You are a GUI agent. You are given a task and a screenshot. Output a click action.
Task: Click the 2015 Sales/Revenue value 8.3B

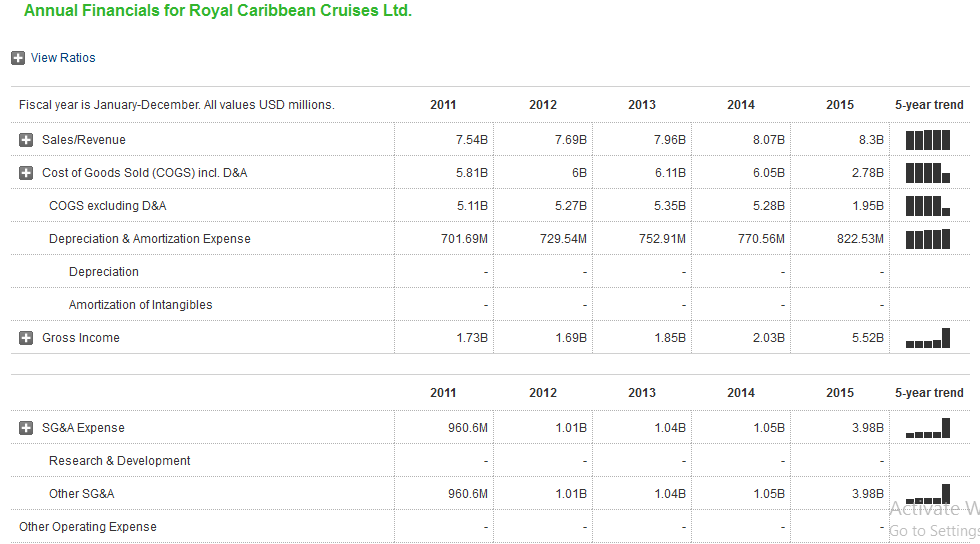pyautogui.click(x=871, y=140)
